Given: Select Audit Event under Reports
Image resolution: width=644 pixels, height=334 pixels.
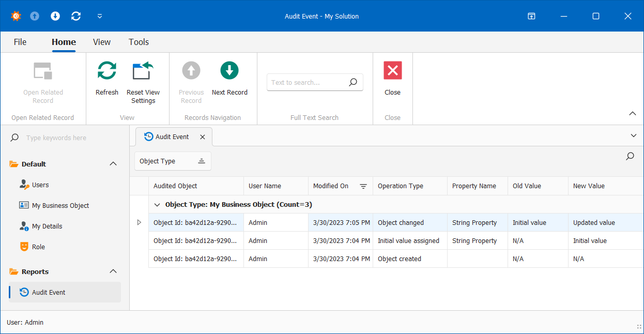Looking at the screenshot, I should point(65,292).
